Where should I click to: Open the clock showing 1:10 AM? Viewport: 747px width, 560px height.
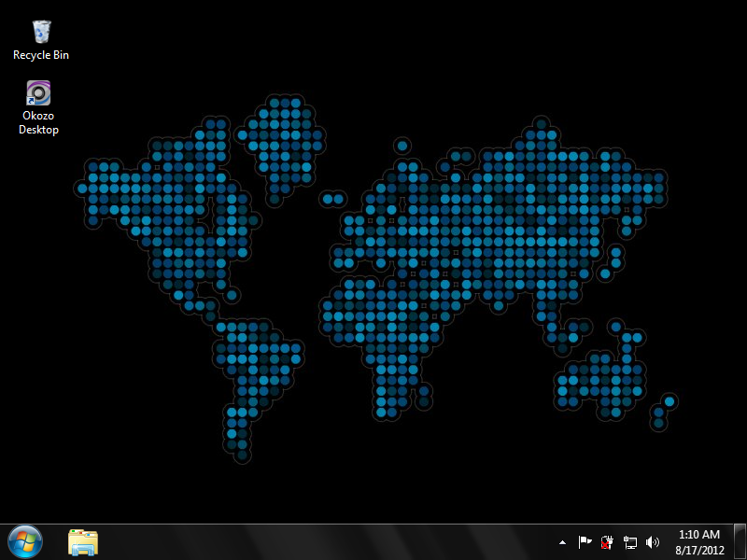pyautogui.click(x=699, y=542)
